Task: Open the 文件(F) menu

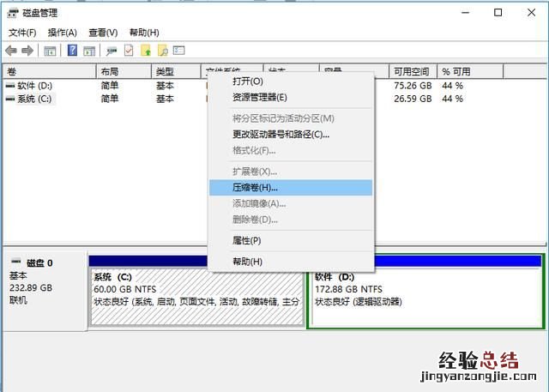Action: 22,33
